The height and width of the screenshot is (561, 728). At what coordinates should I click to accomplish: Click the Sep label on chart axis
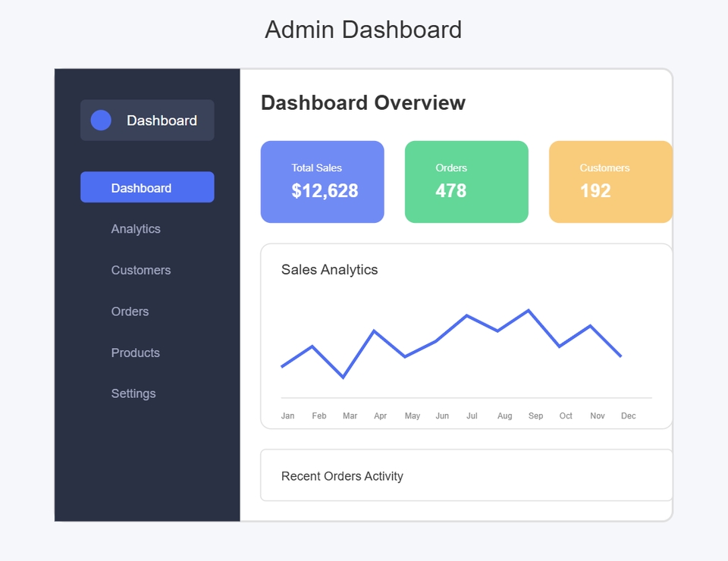coord(535,415)
